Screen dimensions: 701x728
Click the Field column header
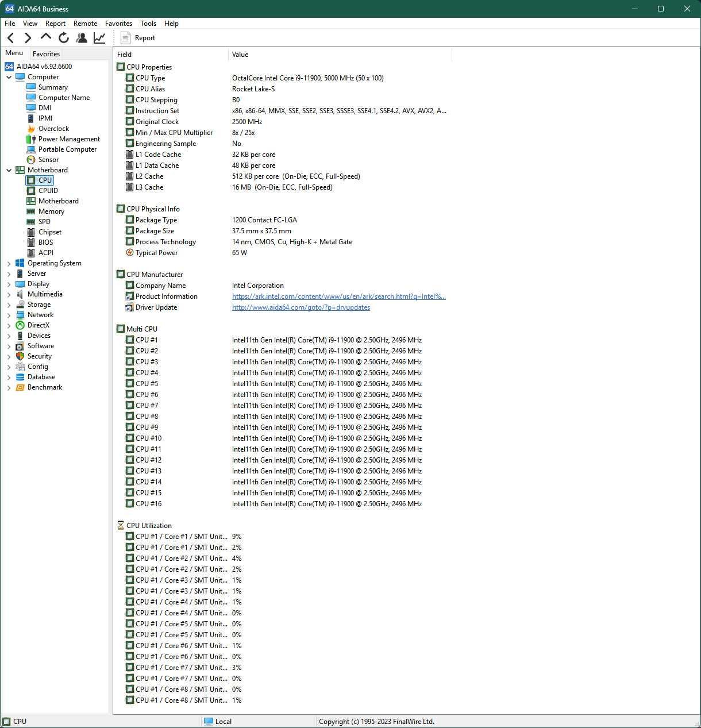tap(171, 55)
